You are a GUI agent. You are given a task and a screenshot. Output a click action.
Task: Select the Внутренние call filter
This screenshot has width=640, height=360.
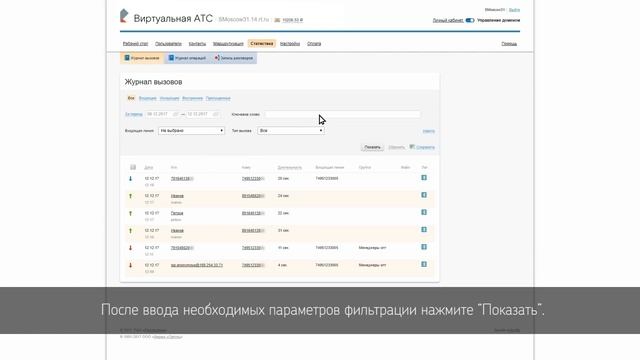(192, 98)
